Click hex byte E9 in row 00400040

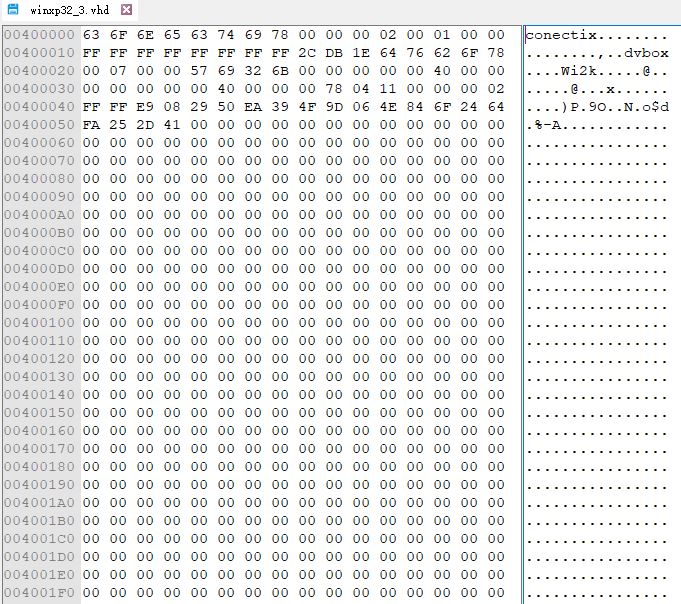pos(145,107)
